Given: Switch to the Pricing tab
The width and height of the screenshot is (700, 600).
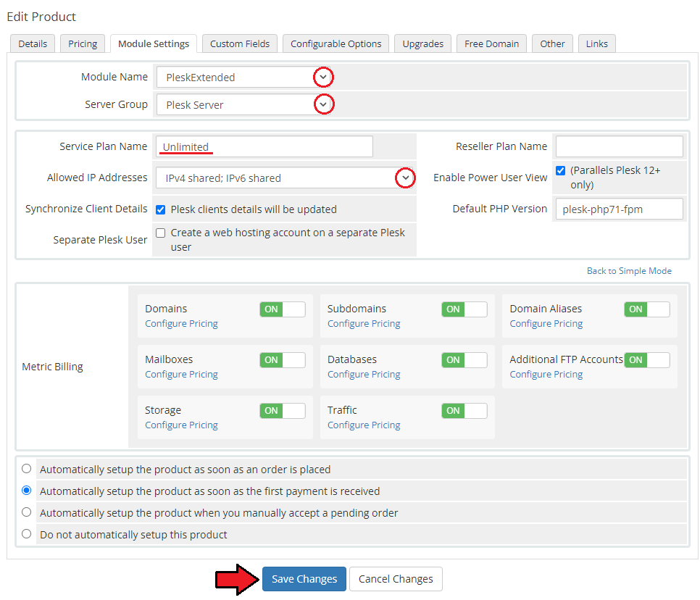Looking at the screenshot, I should pos(83,43).
